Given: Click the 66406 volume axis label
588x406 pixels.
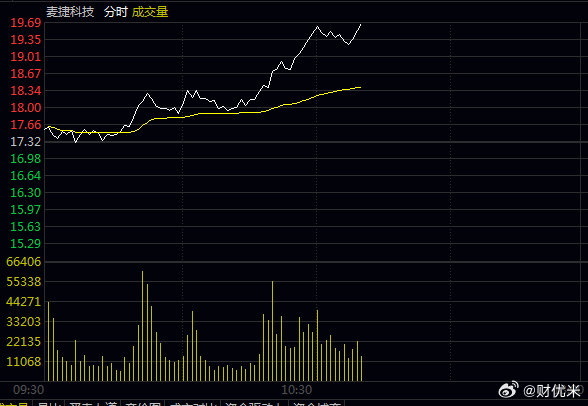Looking at the screenshot, I should 24,262.
